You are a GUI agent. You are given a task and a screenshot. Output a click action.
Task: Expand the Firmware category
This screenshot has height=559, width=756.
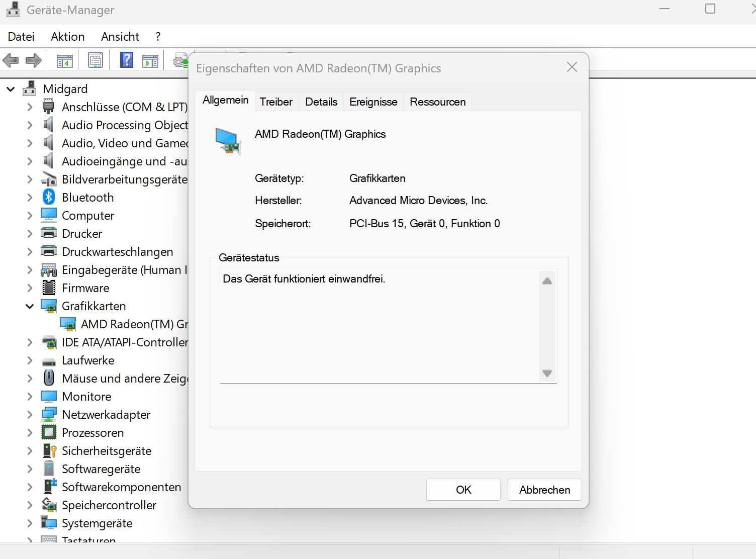[x=30, y=288]
